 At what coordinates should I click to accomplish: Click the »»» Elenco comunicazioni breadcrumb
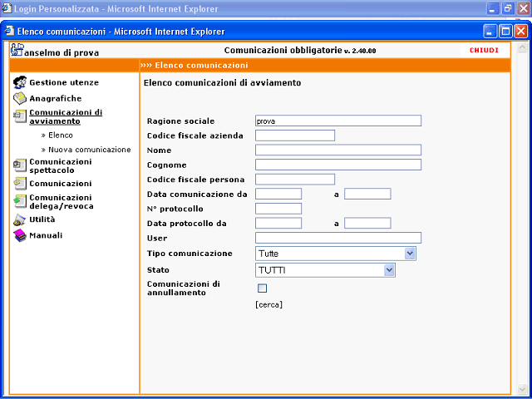click(195, 65)
